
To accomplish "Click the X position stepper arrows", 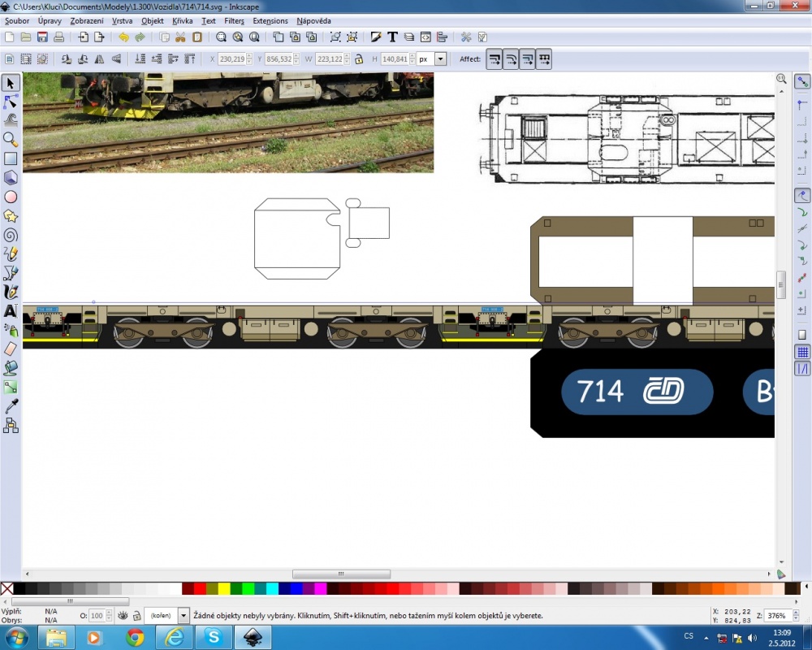I will click(x=249, y=59).
